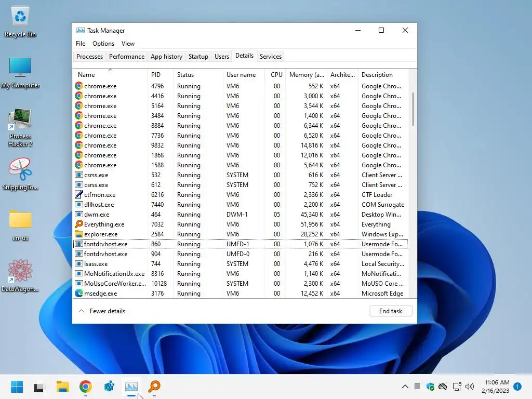This screenshot has width=532, height=399.
Task: Sort by the CPU column header
Action: (x=275, y=75)
